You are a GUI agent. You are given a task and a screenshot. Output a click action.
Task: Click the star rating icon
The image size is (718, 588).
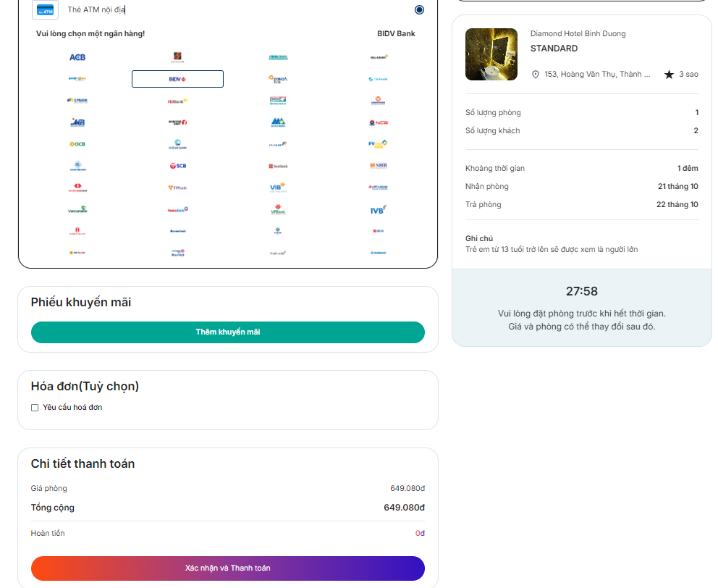(669, 75)
